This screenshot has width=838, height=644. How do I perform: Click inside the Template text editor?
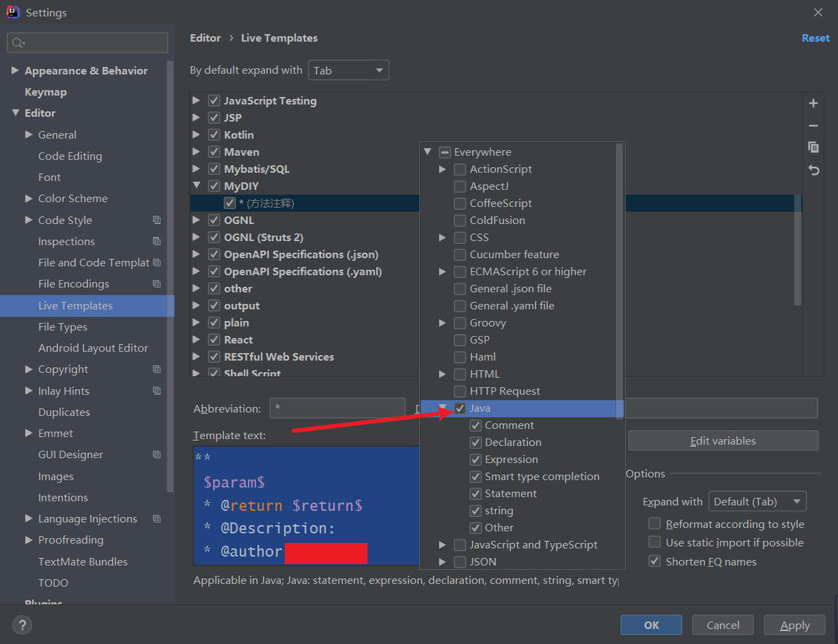(306, 505)
